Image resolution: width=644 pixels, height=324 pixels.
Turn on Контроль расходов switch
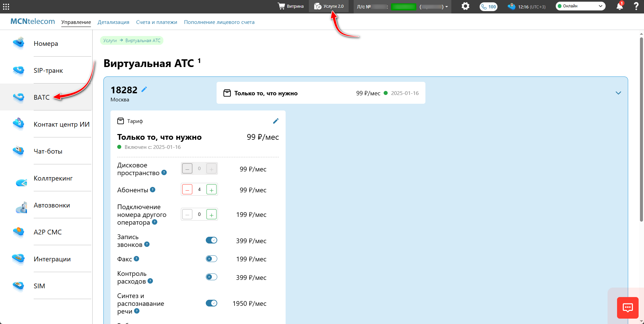pos(212,277)
